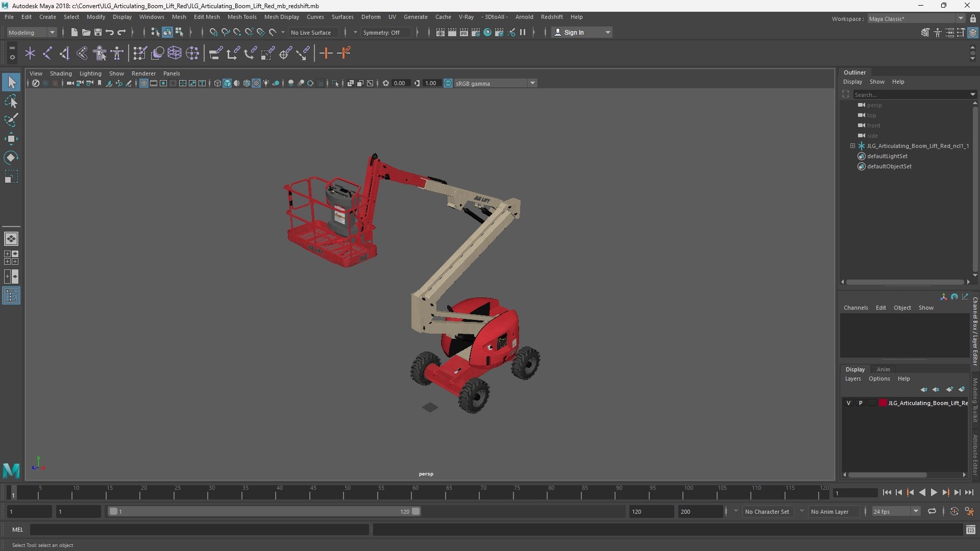Select the arrow Select tool in the toolbox
The image size is (980, 551).
(11, 82)
